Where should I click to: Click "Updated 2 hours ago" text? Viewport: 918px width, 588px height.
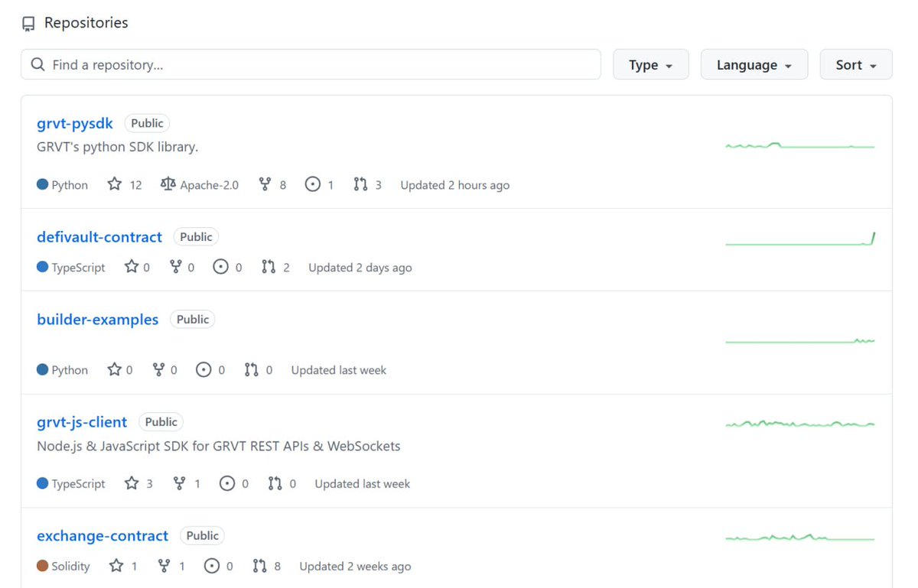455,185
